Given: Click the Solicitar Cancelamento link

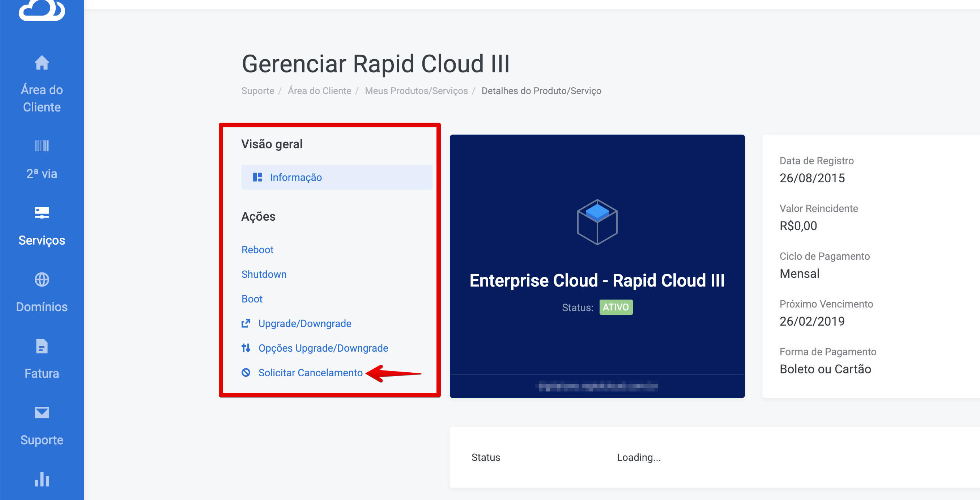Looking at the screenshot, I should tap(310, 373).
